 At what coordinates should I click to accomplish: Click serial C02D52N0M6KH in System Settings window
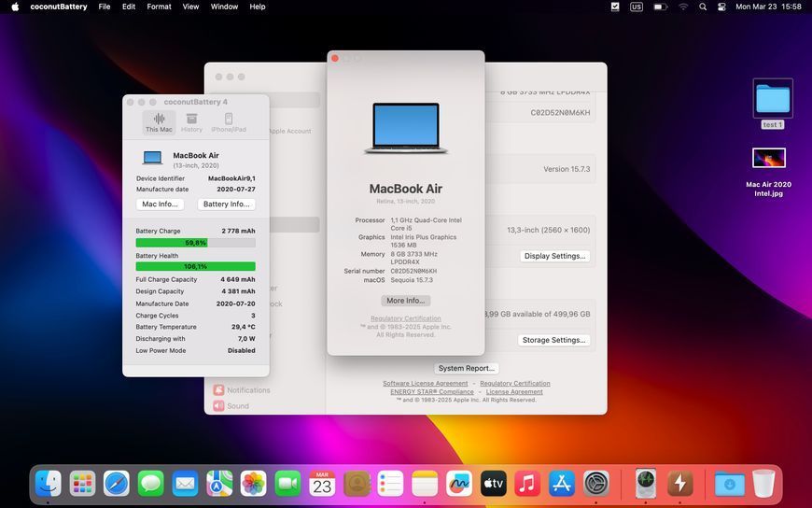(560, 112)
